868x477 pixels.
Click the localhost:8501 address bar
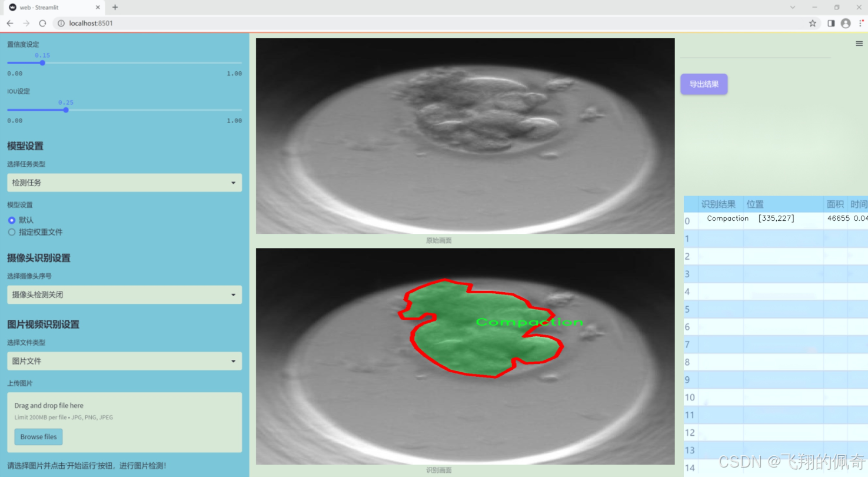pyautogui.click(x=430, y=23)
